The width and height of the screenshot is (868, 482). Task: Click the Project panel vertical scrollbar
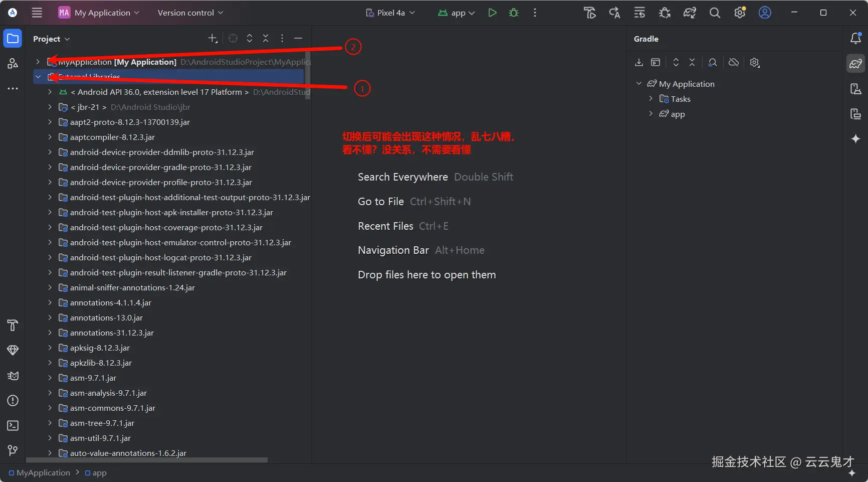(308, 74)
